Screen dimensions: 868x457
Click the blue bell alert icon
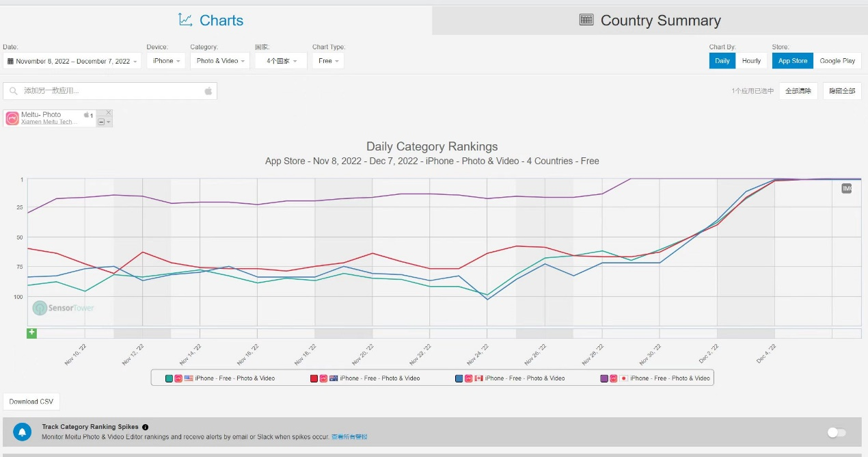23,432
